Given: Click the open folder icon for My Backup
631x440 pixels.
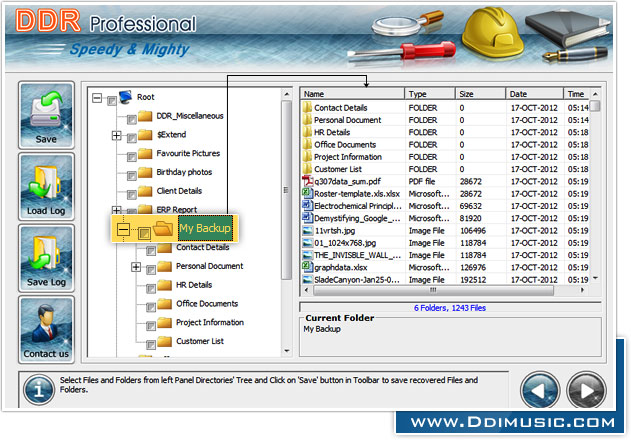Looking at the screenshot, I should (x=163, y=229).
